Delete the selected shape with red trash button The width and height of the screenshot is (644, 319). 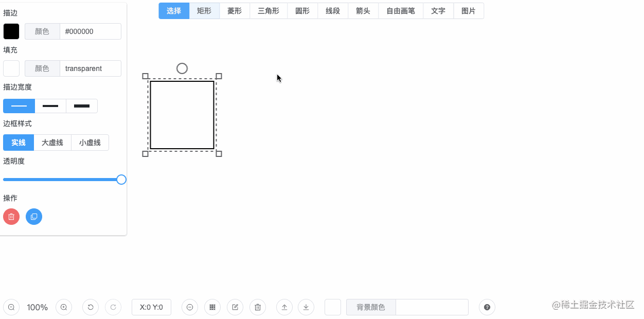[11, 217]
